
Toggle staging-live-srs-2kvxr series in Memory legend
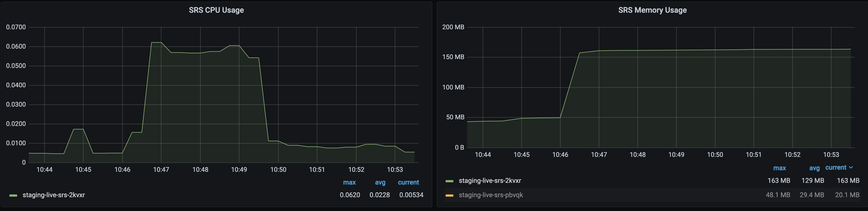[490, 181]
